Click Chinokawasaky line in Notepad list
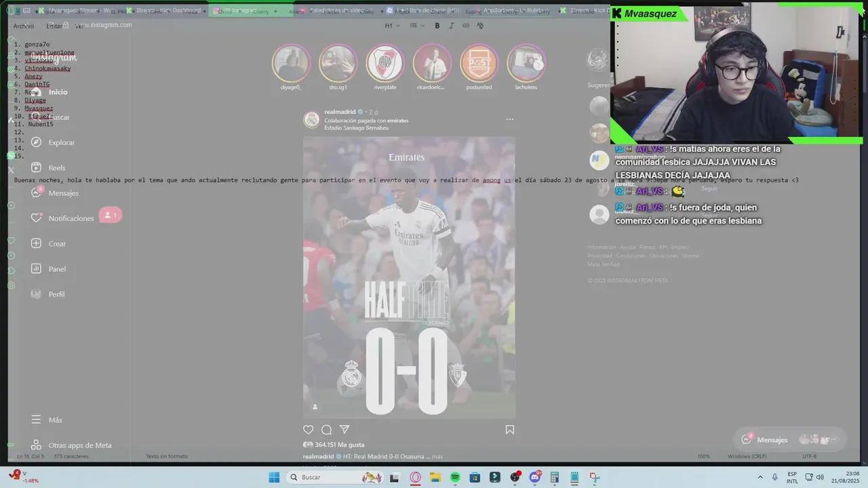 point(47,68)
